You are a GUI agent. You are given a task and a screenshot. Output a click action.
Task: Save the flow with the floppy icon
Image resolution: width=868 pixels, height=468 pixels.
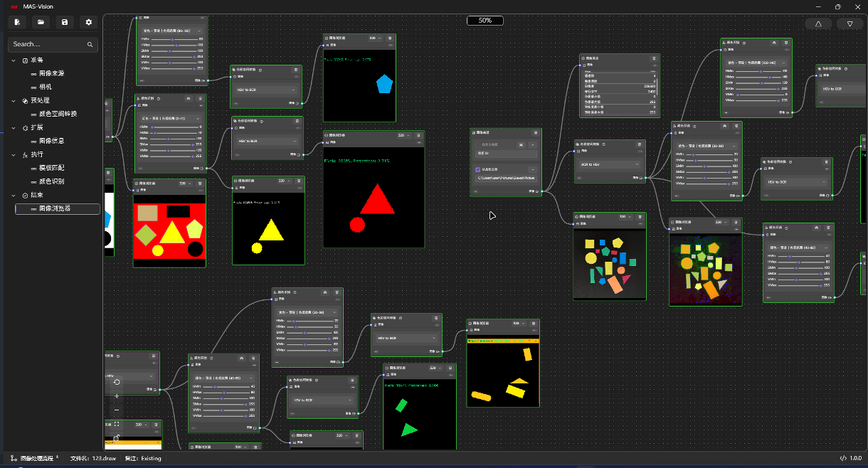point(65,22)
